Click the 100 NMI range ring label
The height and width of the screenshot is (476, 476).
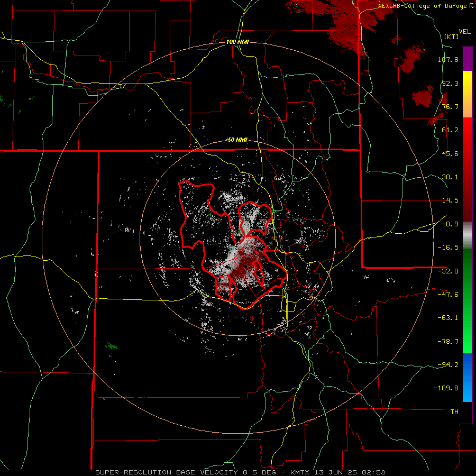point(237,42)
